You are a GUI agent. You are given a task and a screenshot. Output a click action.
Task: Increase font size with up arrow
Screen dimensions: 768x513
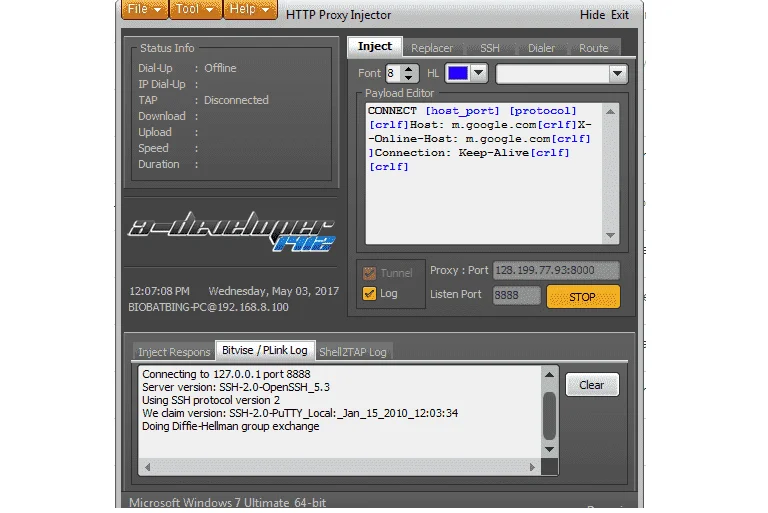[x=409, y=69]
